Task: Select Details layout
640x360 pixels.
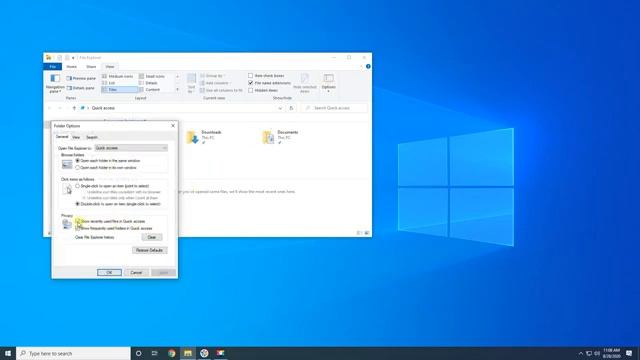Action: click(148, 83)
